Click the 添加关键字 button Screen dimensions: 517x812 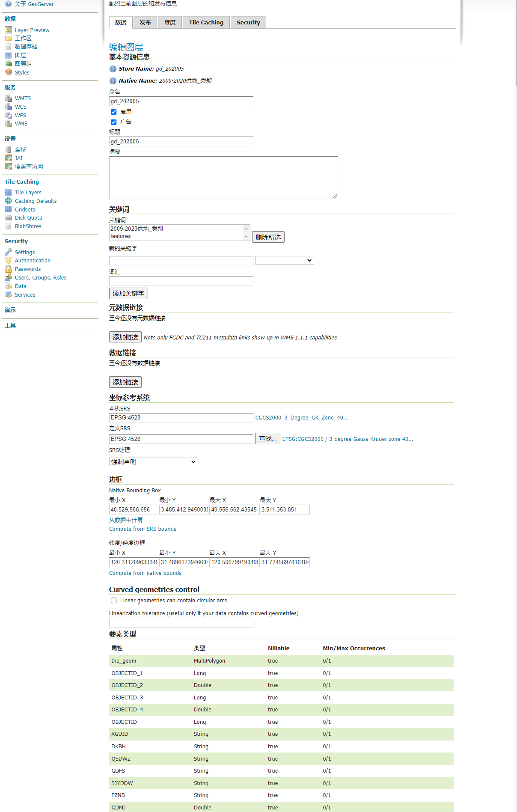(128, 294)
